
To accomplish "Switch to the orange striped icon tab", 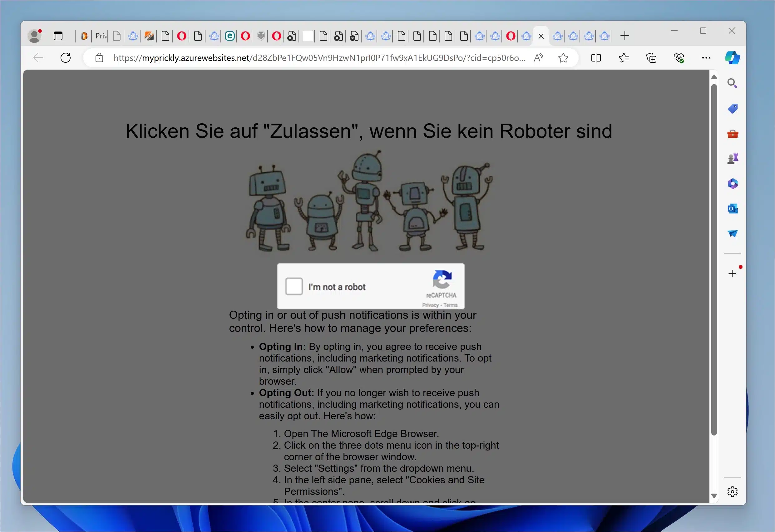I will [x=149, y=36].
